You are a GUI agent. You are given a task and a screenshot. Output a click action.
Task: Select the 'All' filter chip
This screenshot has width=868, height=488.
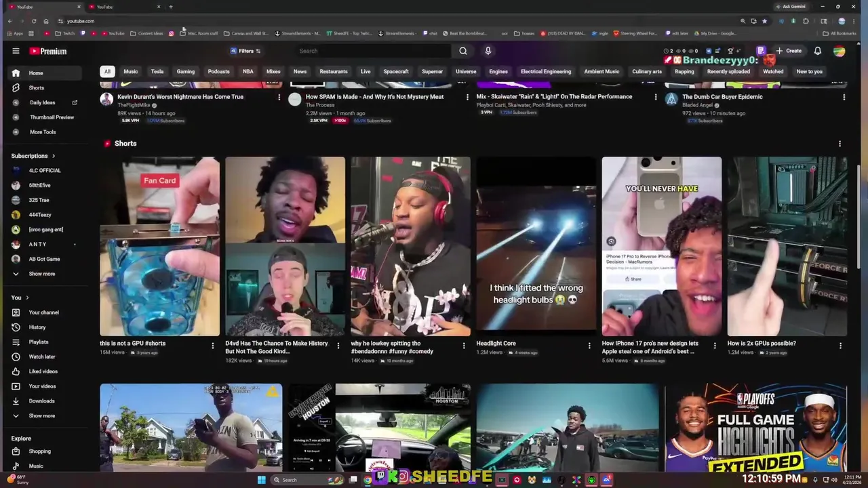pos(106,71)
